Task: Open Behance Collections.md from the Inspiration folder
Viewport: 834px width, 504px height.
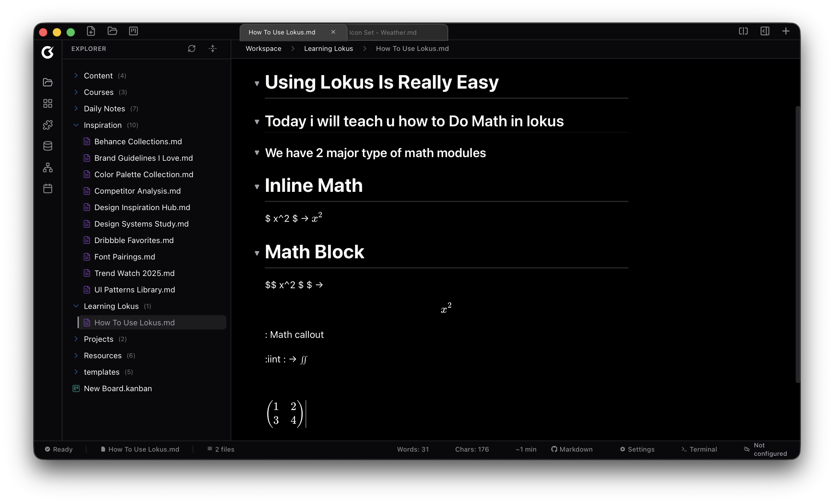Action: point(138,141)
